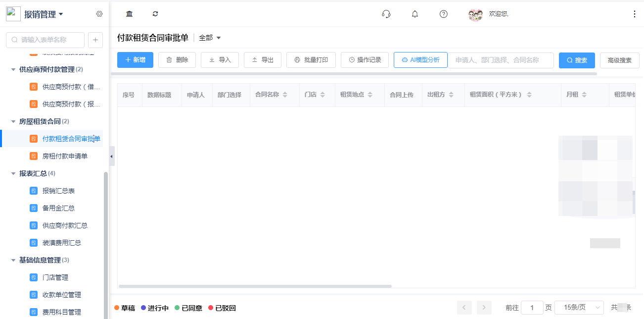This screenshot has width=644, height=319.
Task: Launch AI模型分析
Action: tap(420, 60)
